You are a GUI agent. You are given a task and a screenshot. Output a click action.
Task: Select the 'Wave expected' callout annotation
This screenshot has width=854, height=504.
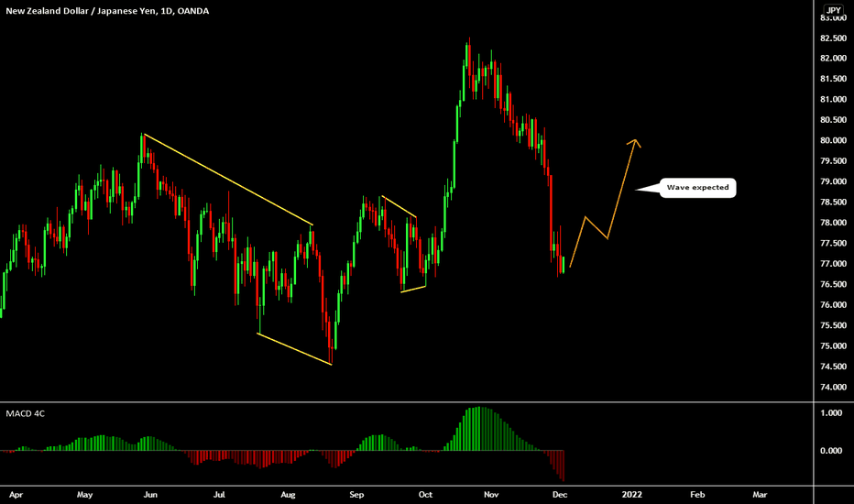click(697, 188)
